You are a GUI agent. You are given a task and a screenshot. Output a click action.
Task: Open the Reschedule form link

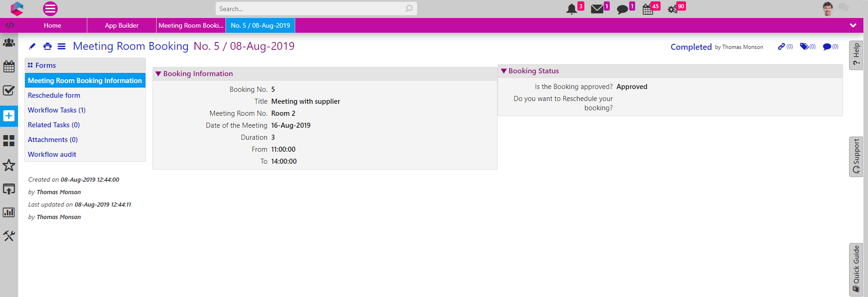click(x=54, y=95)
